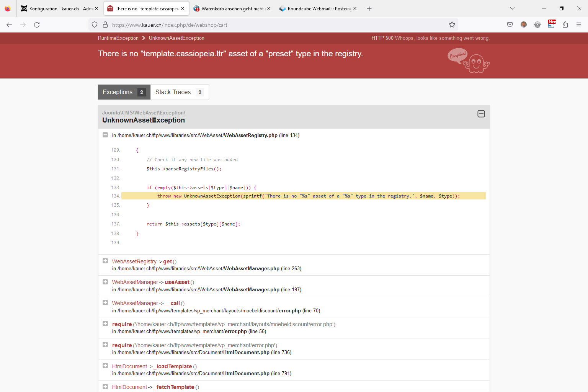
Task: Click the Save to Pocket icon
Action: pyautogui.click(x=510, y=25)
